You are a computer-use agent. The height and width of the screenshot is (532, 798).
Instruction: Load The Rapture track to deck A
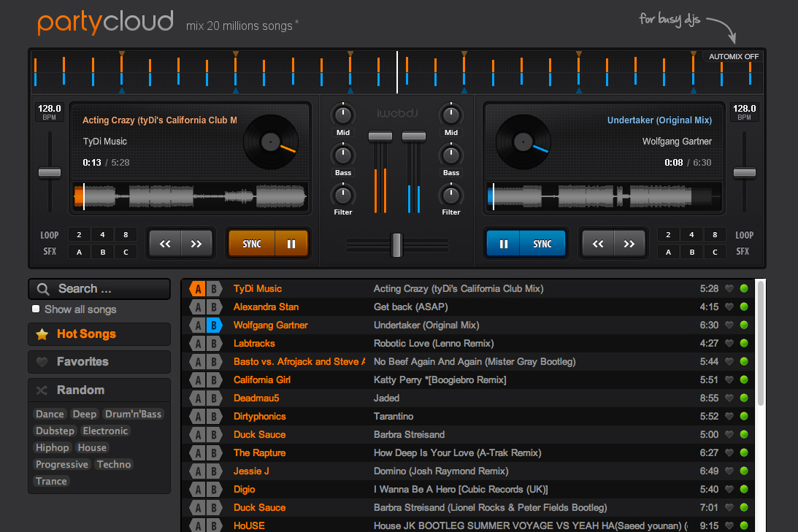[197, 453]
